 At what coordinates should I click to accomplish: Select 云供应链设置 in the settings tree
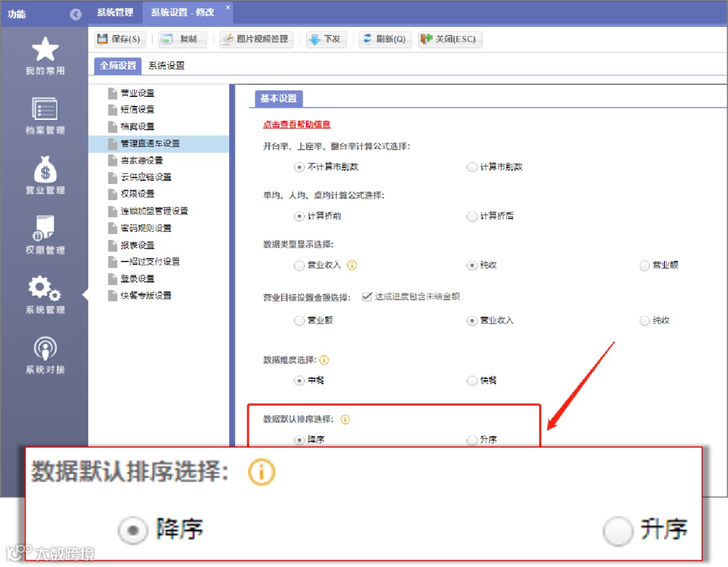click(146, 177)
